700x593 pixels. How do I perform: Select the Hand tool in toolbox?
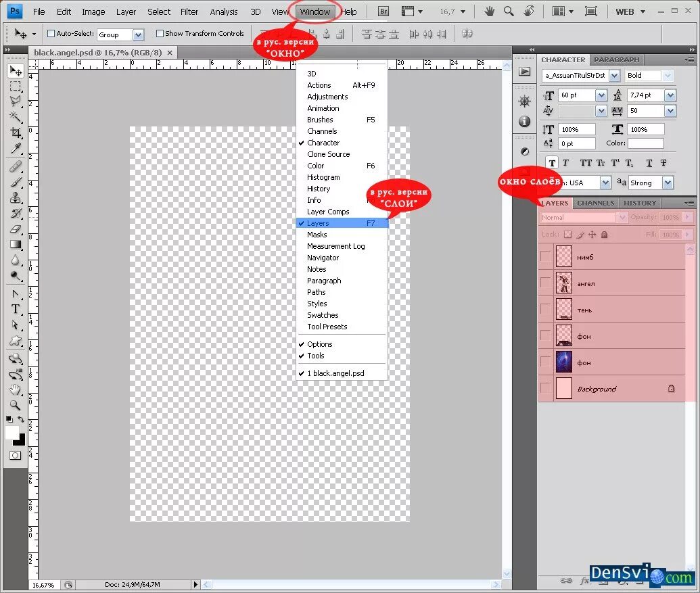point(16,390)
